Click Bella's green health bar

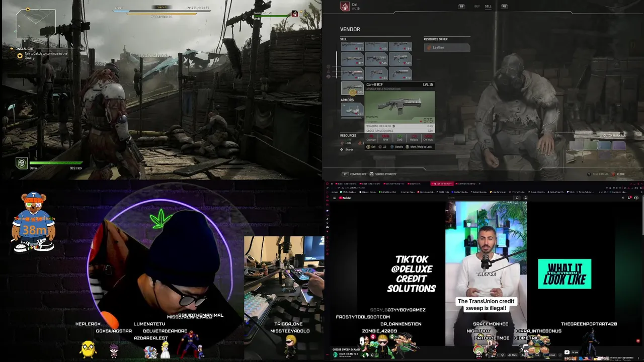[55, 163]
